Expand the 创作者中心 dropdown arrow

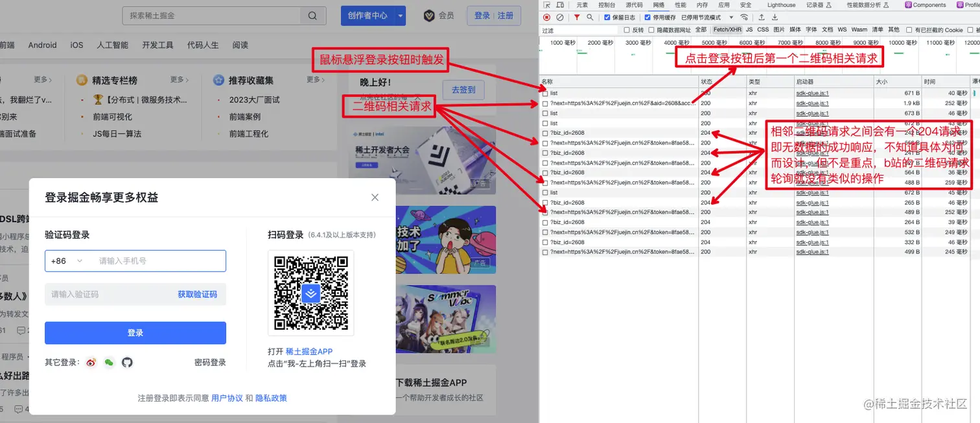pyautogui.click(x=400, y=15)
